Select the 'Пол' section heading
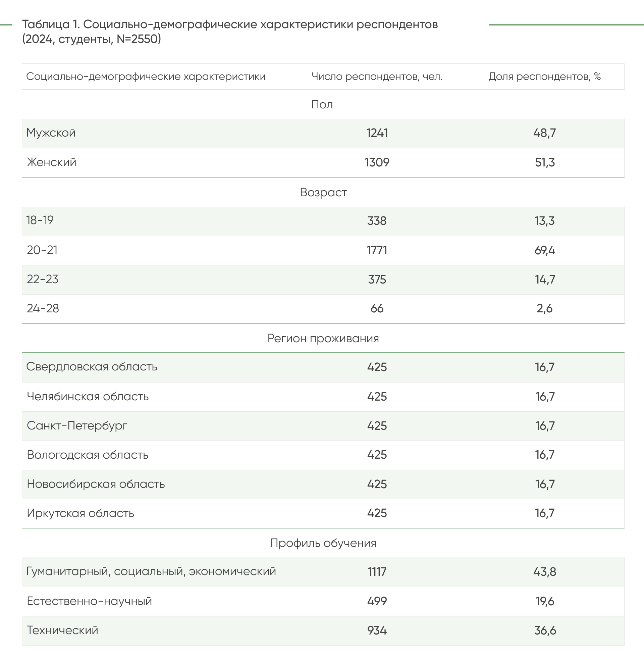The image size is (644, 663). pyautogui.click(x=322, y=105)
